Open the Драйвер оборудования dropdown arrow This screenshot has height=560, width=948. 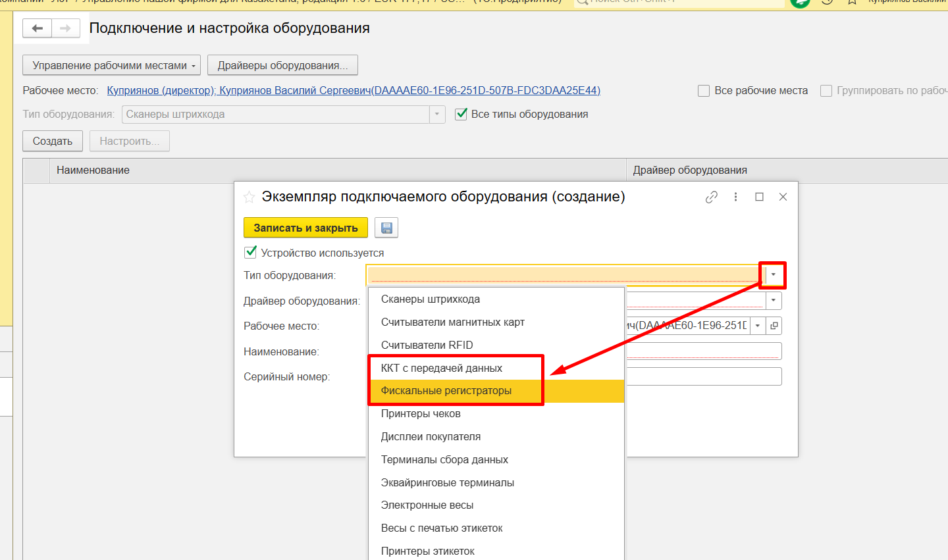click(x=774, y=301)
